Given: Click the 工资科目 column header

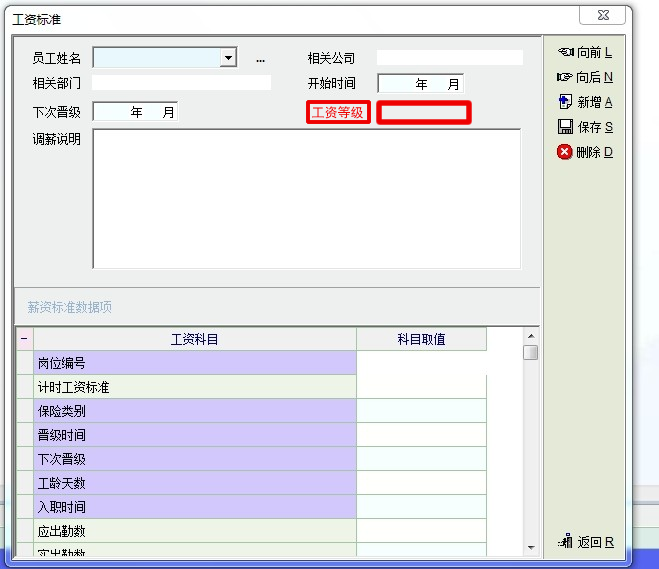Looking at the screenshot, I should click(x=195, y=340).
